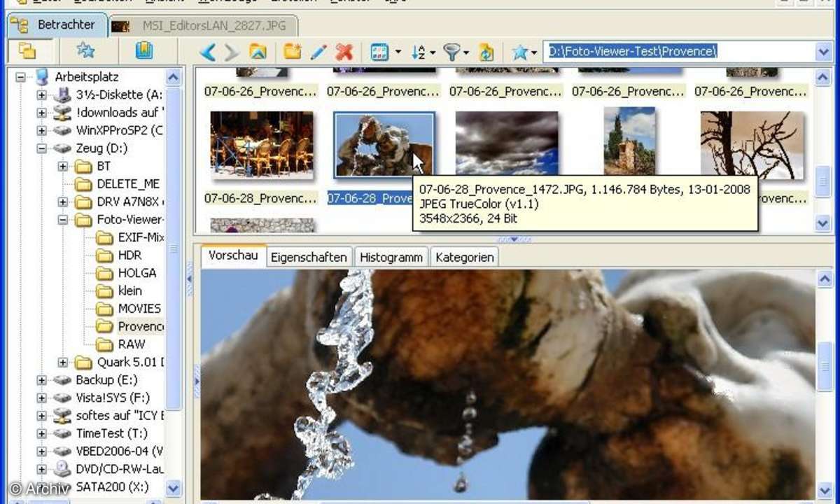Select the EXIF-Mix folder in tree
Image resolution: width=840 pixels, height=504 pixels.
[141, 237]
